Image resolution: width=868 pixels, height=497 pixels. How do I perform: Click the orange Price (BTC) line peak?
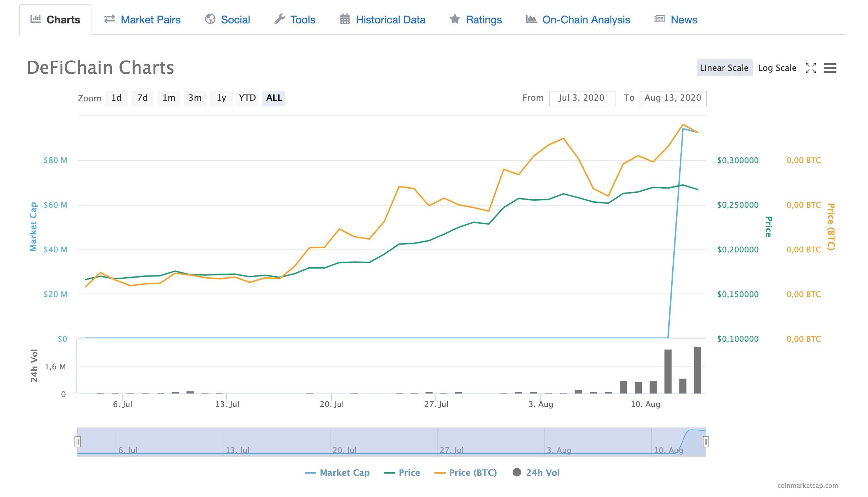pyautogui.click(x=683, y=124)
